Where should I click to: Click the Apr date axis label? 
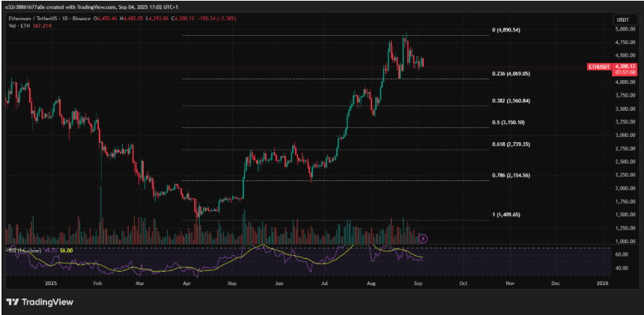(187, 283)
